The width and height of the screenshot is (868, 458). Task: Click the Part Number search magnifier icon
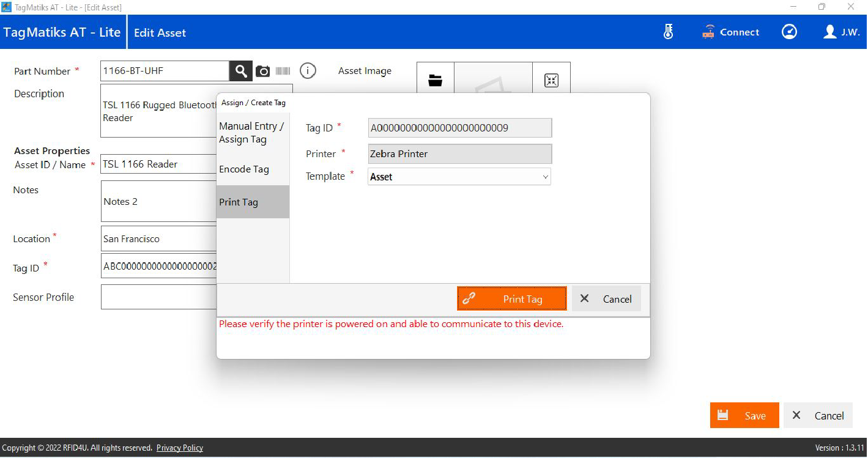pos(241,71)
